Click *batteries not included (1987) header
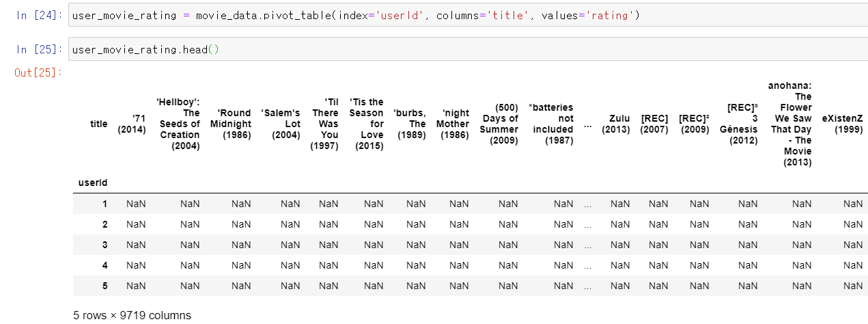868x324 pixels. 551,124
